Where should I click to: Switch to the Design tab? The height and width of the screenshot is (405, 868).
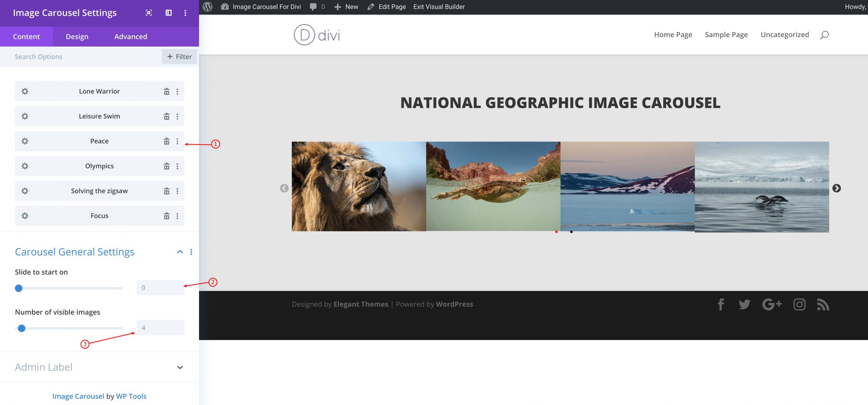pyautogui.click(x=77, y=37)
